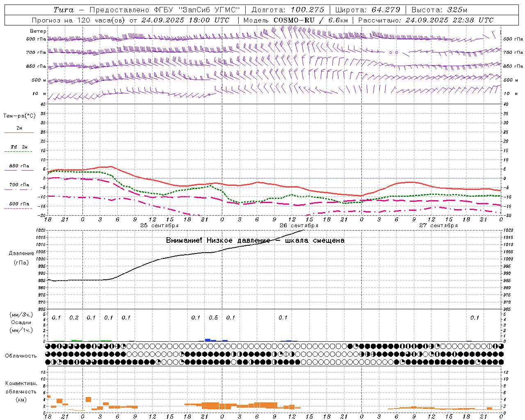Click the date label "26 сентября"

click(299, 226)
